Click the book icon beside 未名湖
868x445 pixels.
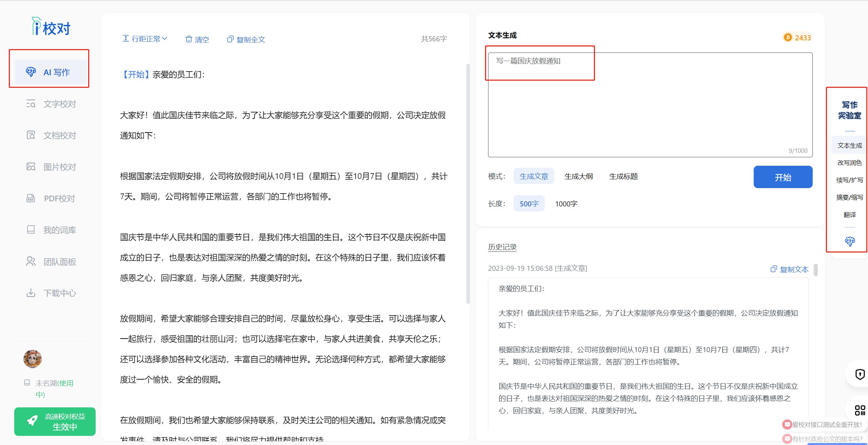(x=27, y=383)
